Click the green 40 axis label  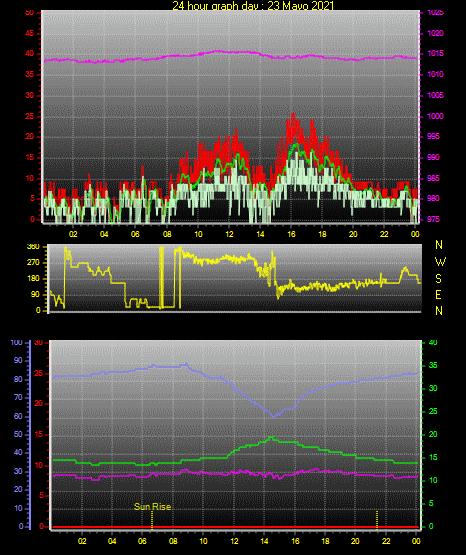tap(433, 343)
